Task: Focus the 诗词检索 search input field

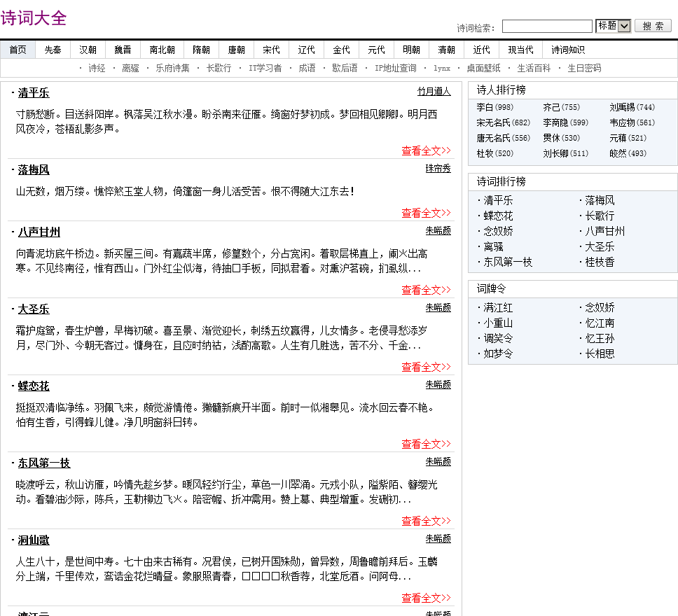Action: point(547,27)
